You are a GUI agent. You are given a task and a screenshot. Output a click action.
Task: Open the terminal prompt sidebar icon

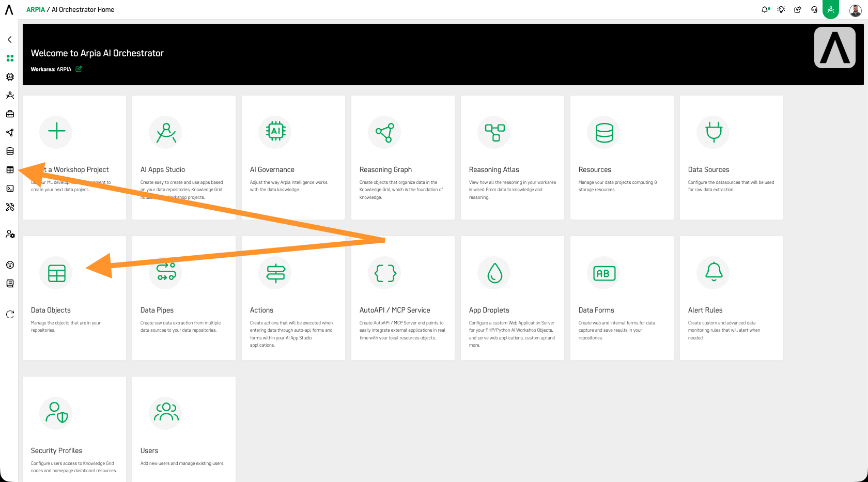tap(10, 189)
